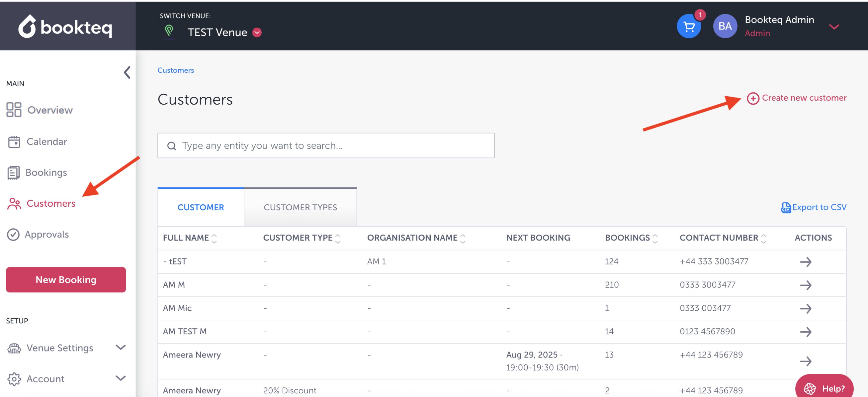Open the shopping cart icon
868x397 pixels.
(x=688, y=26)
